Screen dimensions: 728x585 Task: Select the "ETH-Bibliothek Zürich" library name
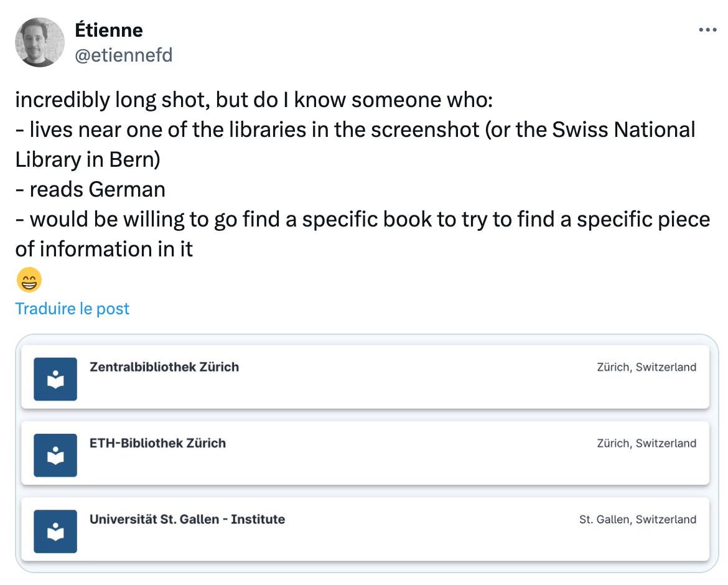[x=158, y=443]
